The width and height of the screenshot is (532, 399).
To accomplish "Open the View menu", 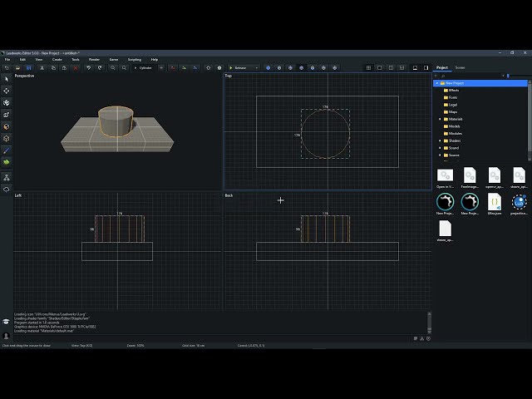I will coord(39,60).
